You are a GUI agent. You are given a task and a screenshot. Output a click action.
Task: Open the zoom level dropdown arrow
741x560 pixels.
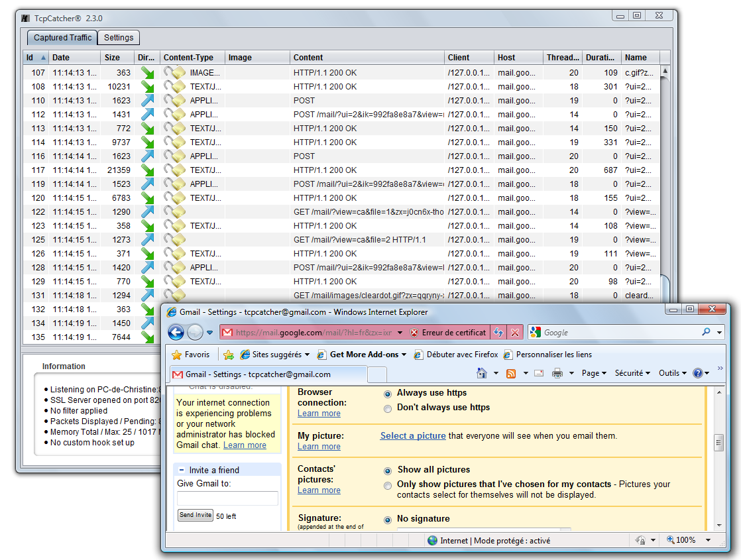tap(708, 539)
